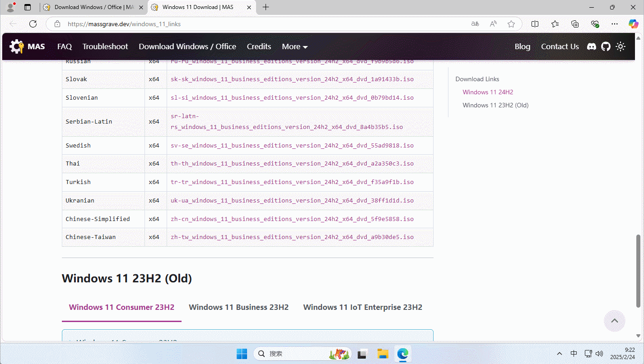Open the Troubleshoot nav menu item

[x=105, y=46]
